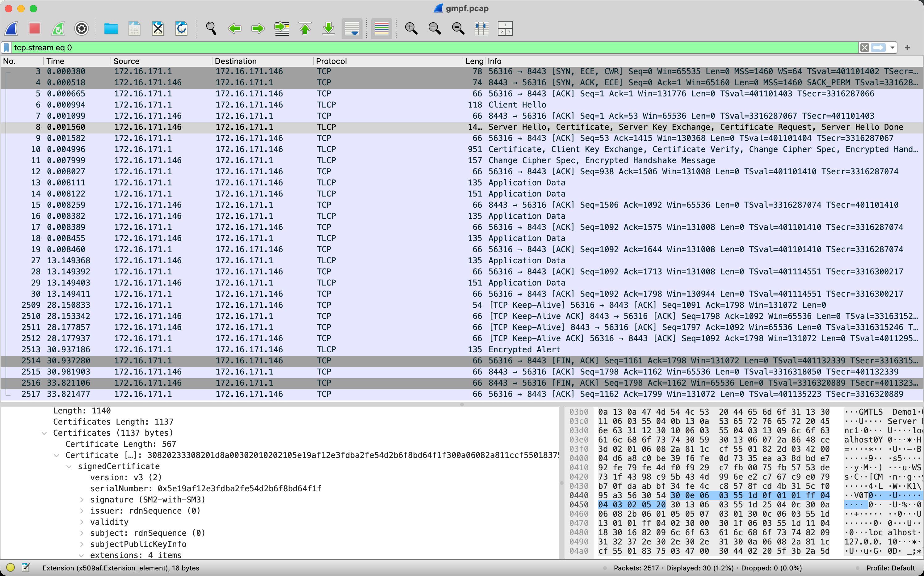Open capture options gear icon
This screenshot has width=924, height=576.
click(82, 28)
